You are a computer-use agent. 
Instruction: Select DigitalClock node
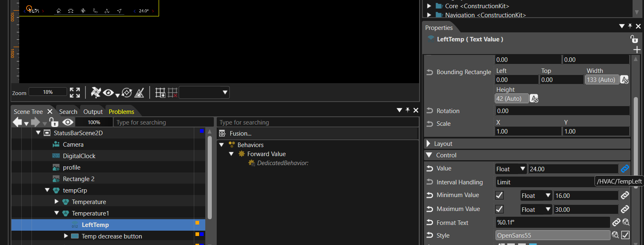[x=79, y=156]
